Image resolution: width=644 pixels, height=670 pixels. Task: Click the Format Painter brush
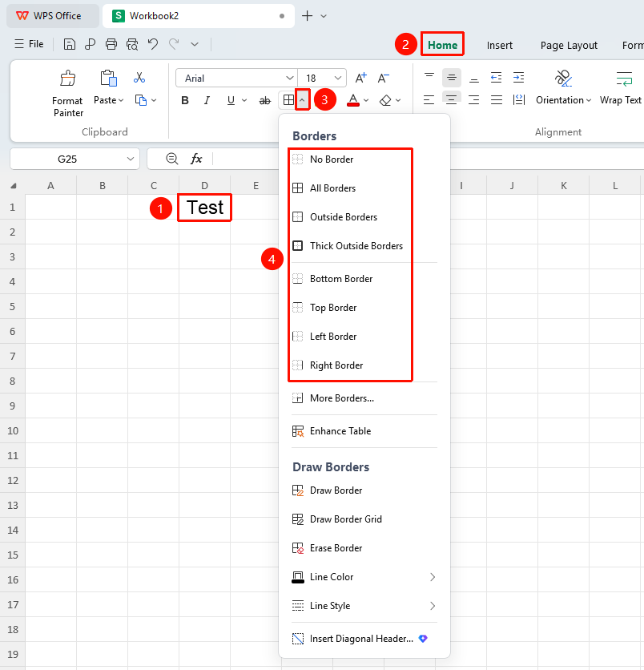(x=68, y=79)
